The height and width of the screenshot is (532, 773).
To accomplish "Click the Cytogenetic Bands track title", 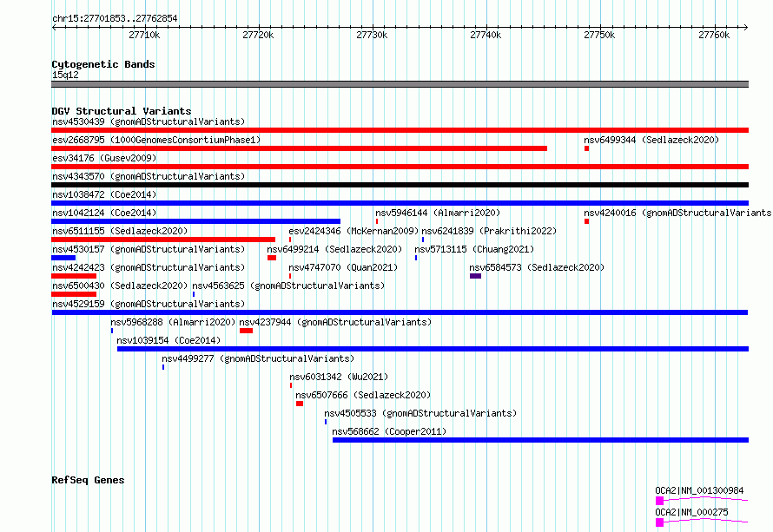I will [x=103, y=64].
